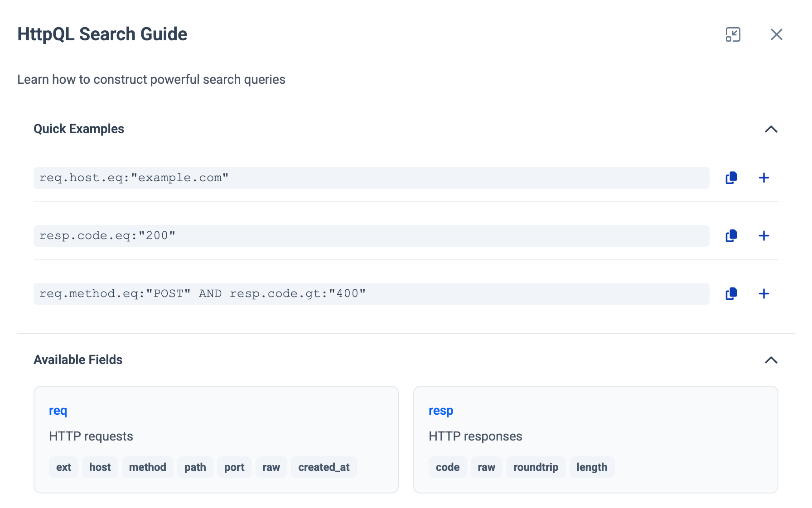
Task: Click the HttpQL Search Guide title
Action: [102, 34]
